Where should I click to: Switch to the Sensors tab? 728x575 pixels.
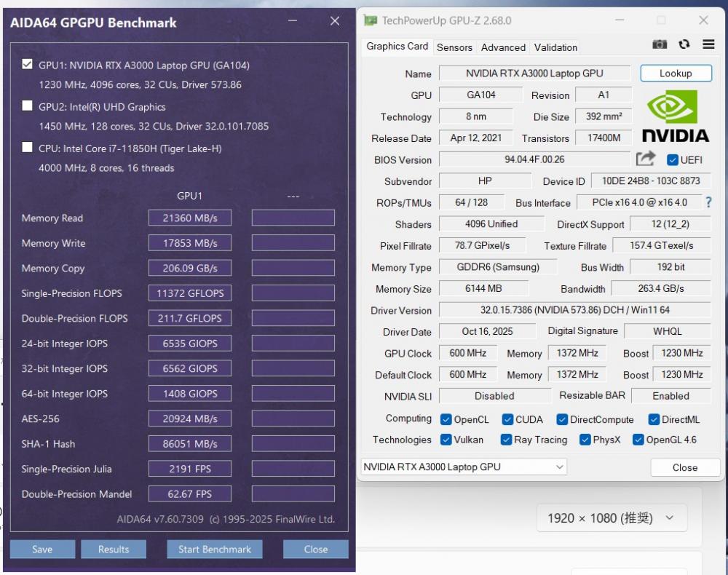[454, 47]
